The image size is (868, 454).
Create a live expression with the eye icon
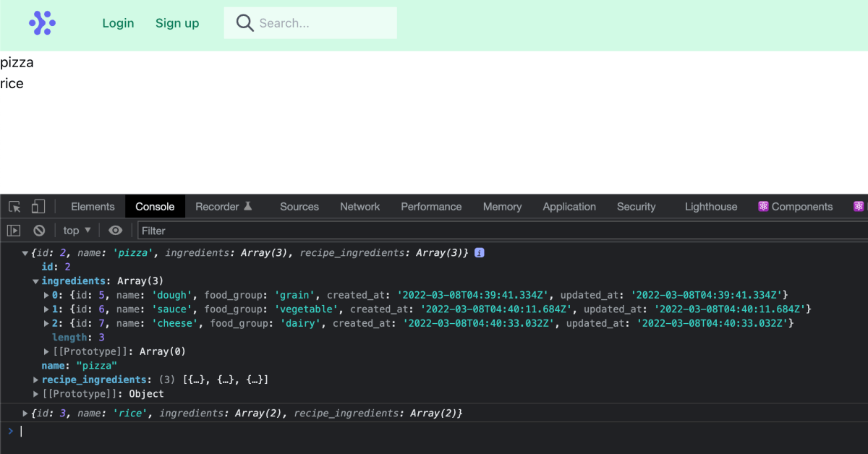click(115, 230)
